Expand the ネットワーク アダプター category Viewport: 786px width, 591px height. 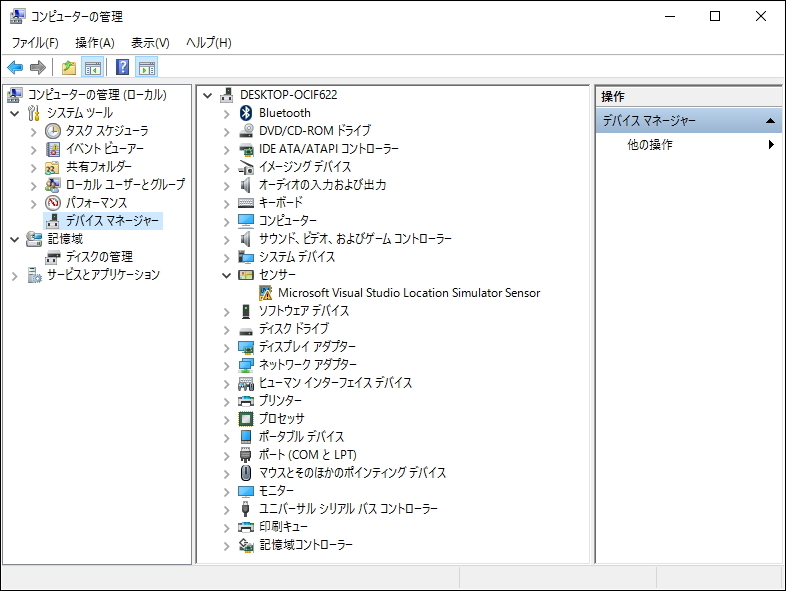point(227,365)
